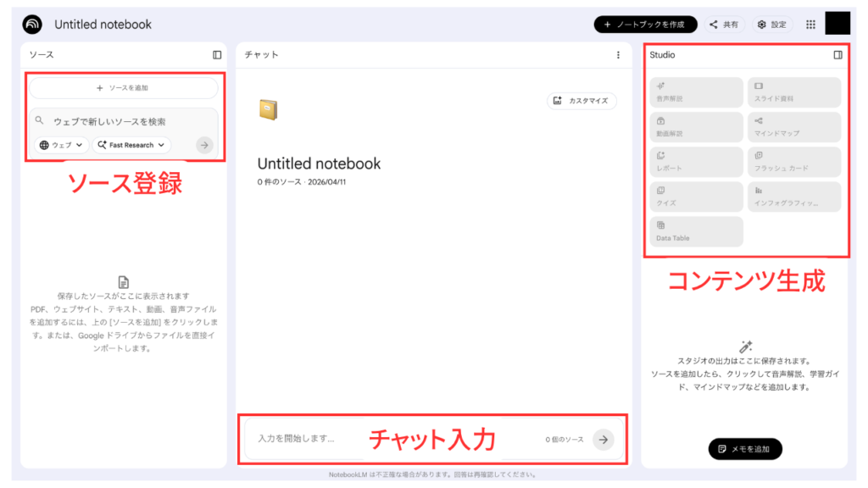The width and height of the screenshot is (868, 488).
Task: Expand the Fast Research mode dropdown
Action: 131,145
